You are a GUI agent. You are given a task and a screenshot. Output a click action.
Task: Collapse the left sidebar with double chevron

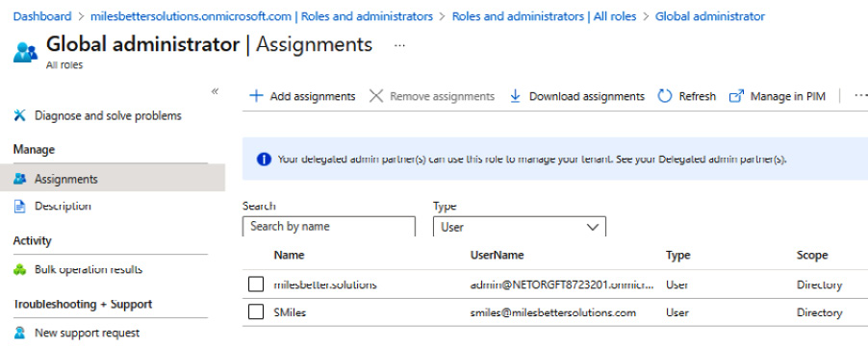point(215,91)
